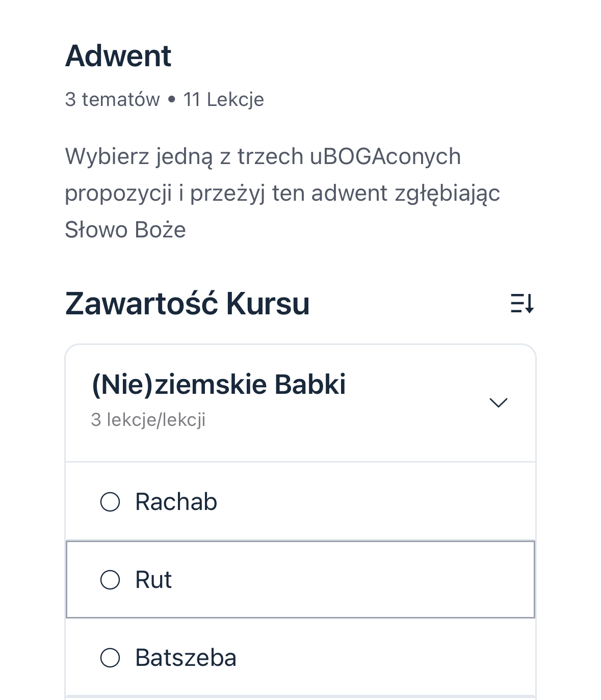Click the Zawartość Kursu section heading

coord(187,304)
